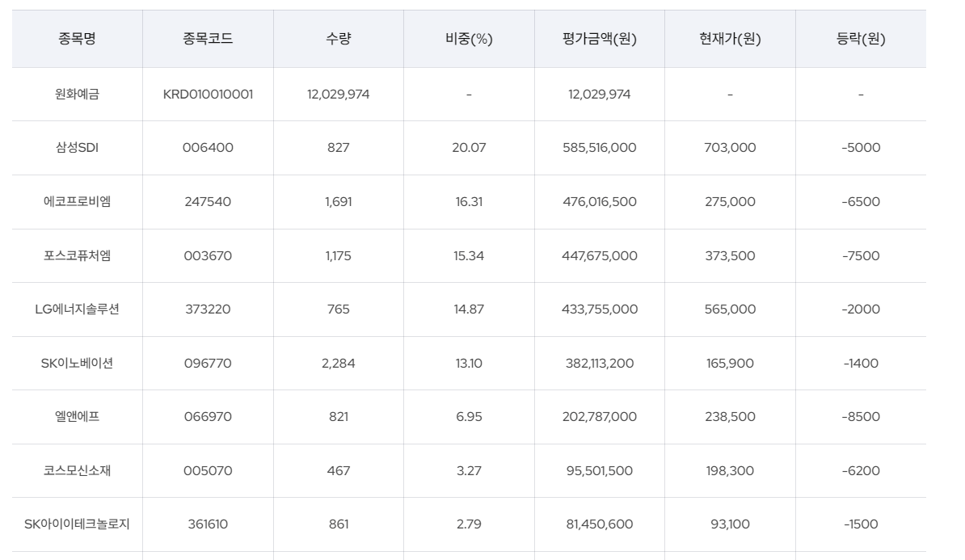The image size is (965, 560).
Task: Select code KRD010010001
Action: pos(208,95)
